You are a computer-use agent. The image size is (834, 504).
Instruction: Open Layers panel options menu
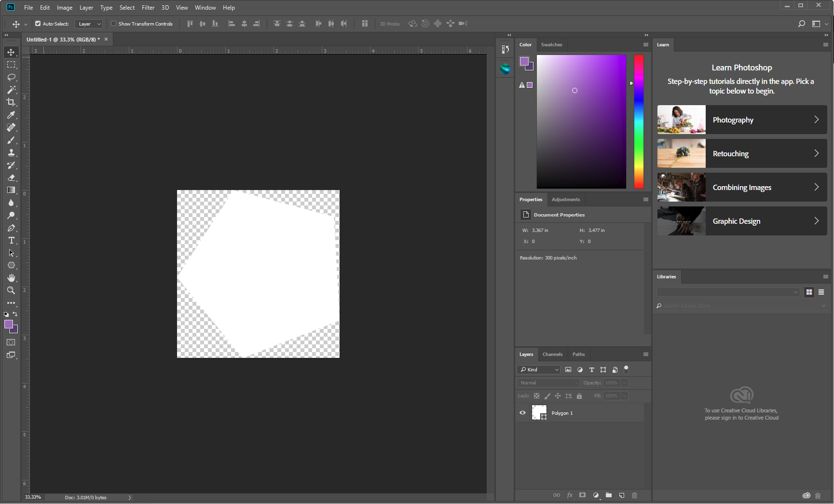646,354
